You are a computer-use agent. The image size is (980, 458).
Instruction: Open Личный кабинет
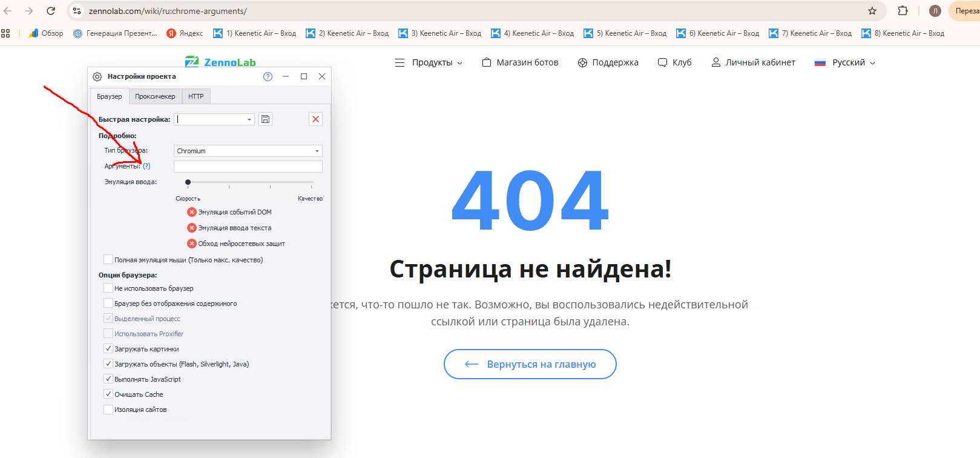coord(753,62)
